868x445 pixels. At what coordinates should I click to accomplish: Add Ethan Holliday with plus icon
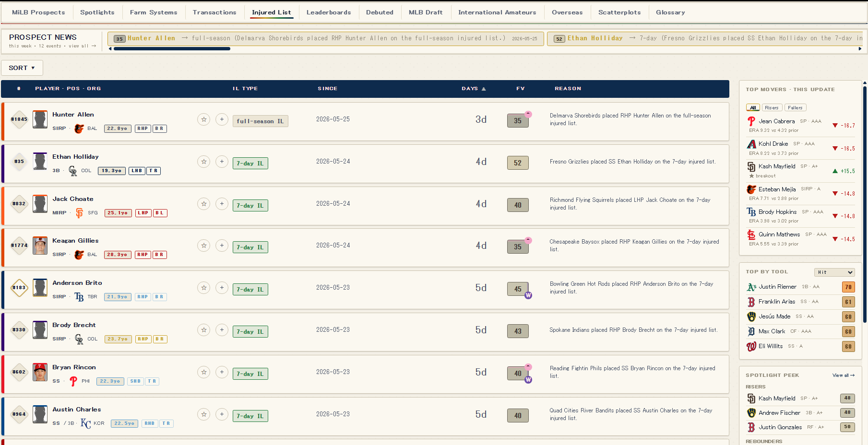coord(222,162)
